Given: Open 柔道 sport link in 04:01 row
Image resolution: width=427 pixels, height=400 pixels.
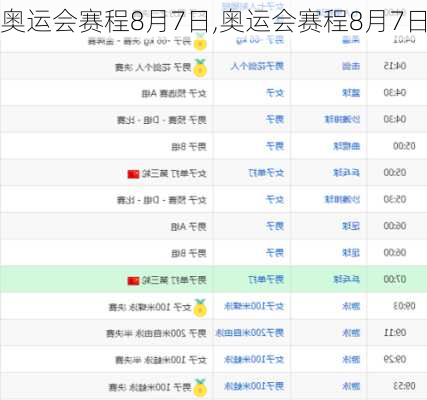Looking at the screenshot, I should [351, 40].
